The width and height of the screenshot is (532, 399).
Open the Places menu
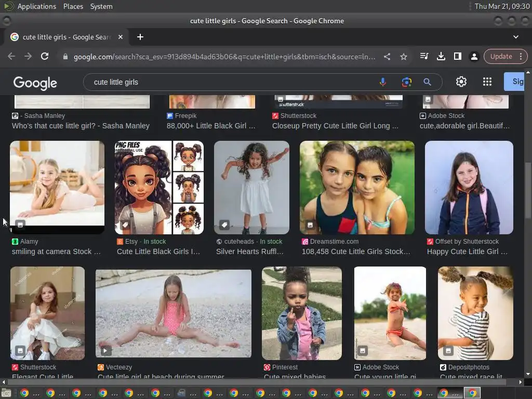point(73,6)
